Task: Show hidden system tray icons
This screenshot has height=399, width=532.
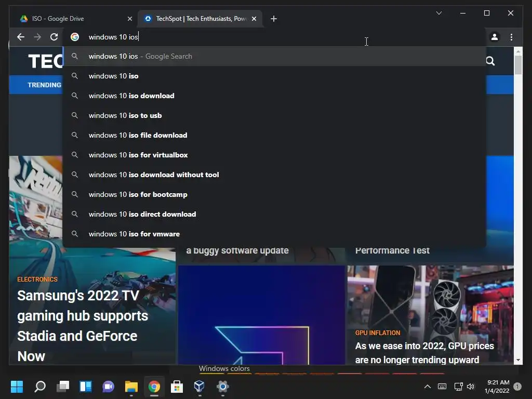Action: click(428, 387)
